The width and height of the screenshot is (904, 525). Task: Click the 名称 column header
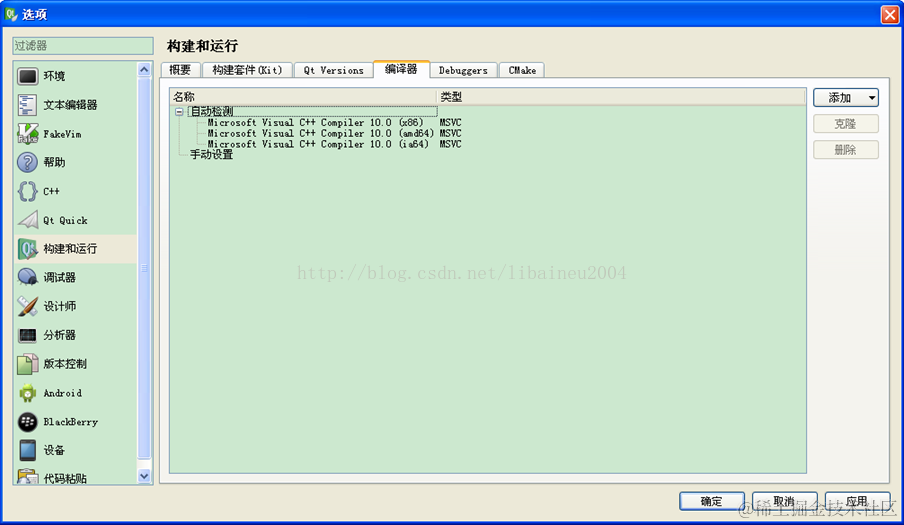tap(303, 97)
